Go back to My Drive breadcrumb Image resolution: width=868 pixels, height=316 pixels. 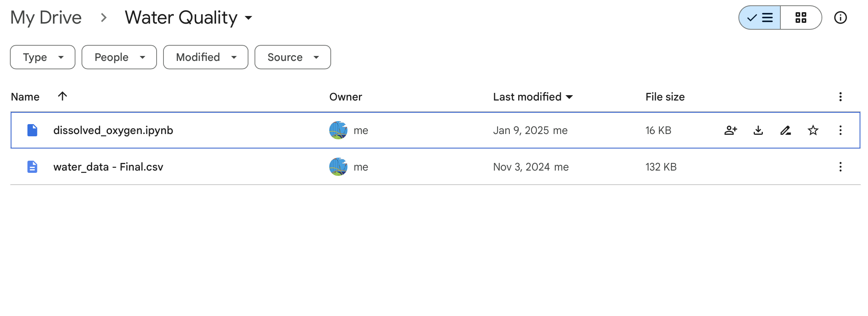46,18
